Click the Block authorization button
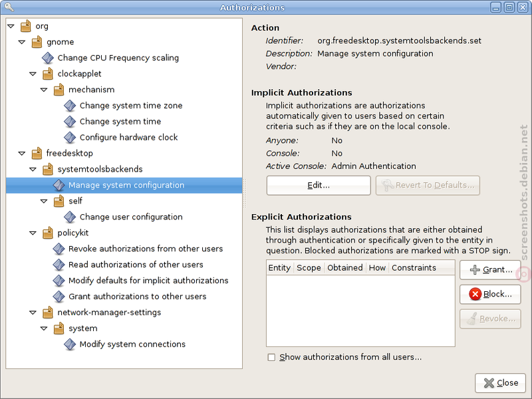 [x=490, y=294]
